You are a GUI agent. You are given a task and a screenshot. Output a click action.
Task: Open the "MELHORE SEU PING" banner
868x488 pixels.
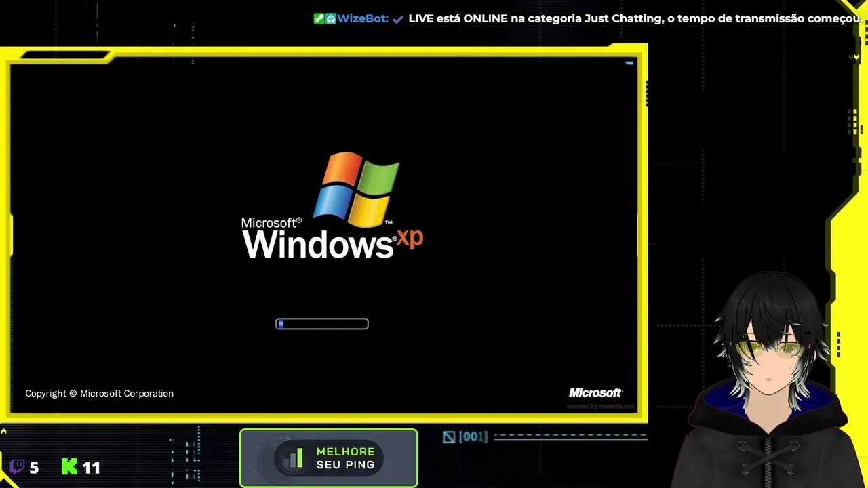(x=328, y=458)
